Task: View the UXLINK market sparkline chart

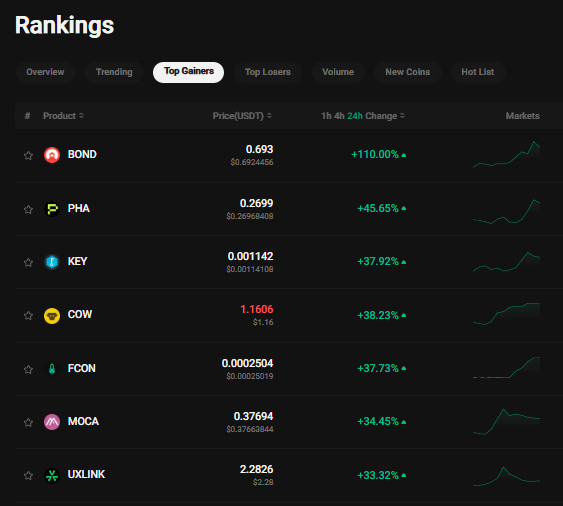Action: (x=506, y=477)
